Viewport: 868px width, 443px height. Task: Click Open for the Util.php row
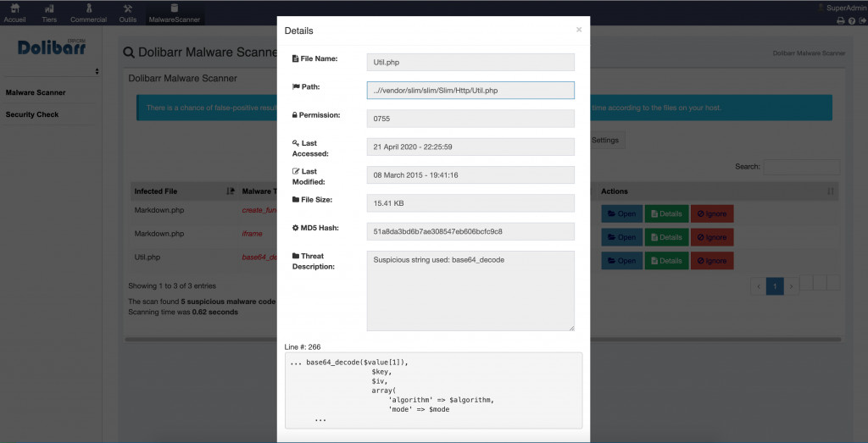pyautogui.click(x=622, y=261)
